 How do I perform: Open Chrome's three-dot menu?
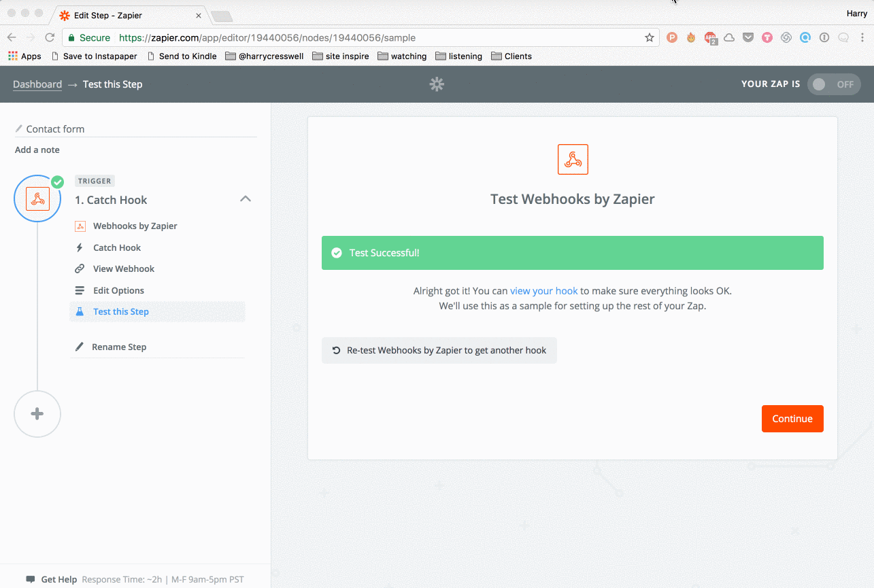pos(862,37)
